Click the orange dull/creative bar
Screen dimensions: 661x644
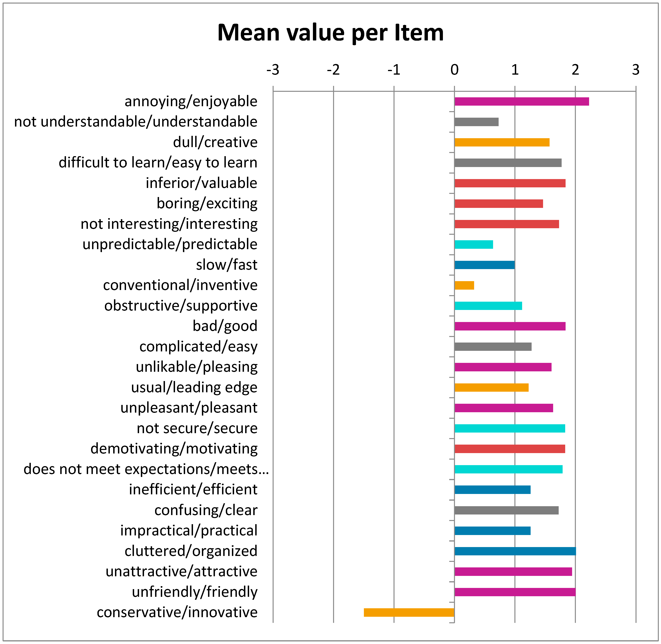502,142
